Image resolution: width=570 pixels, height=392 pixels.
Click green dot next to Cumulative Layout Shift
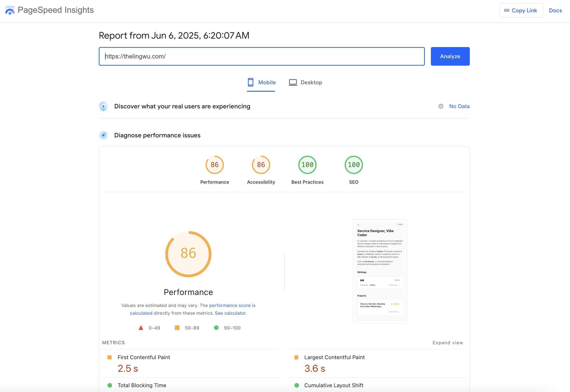[x=297, y=385]
